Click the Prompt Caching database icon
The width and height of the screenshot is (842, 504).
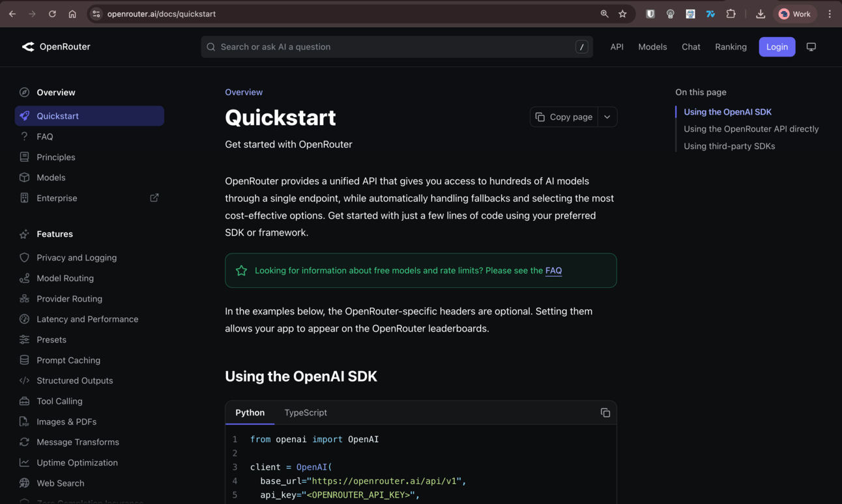(x=24, y=360)
